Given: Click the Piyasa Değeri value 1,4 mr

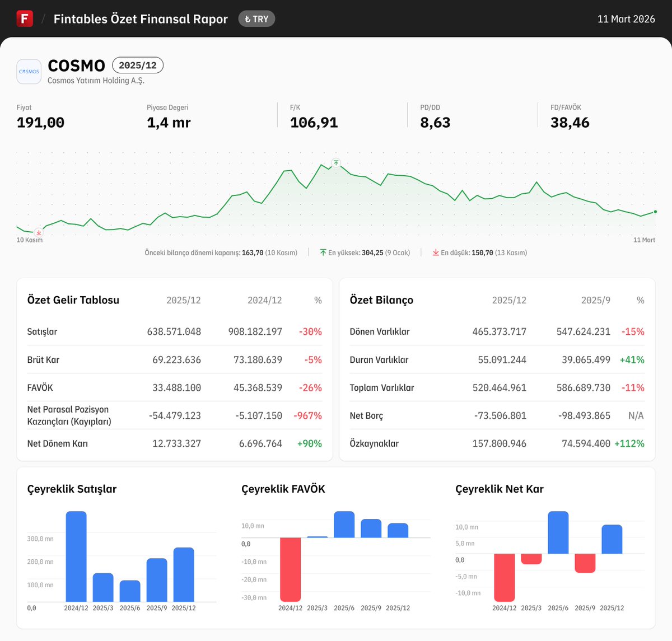Looking at the screenshot, I should click(x=169, y=123).
